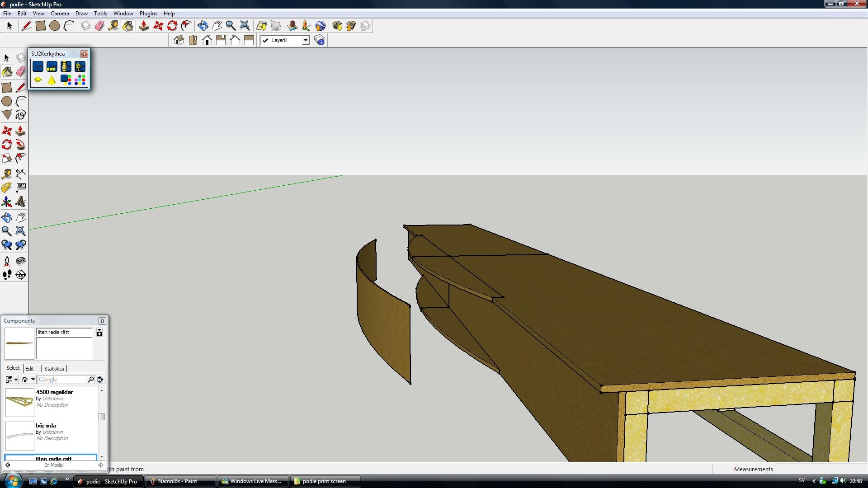Screen dimensions: 868x488
Task: Select the Scale tool in left toolbar
Action: [7, 158]
